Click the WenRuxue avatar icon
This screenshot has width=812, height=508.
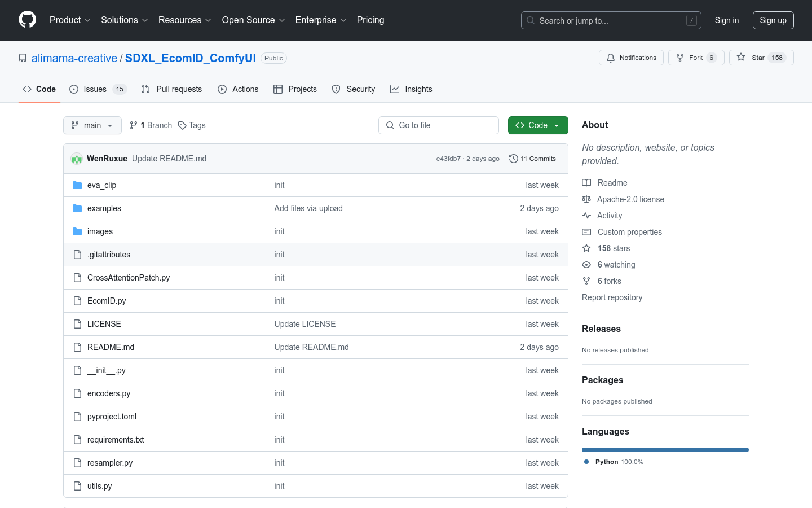(77, 159)
